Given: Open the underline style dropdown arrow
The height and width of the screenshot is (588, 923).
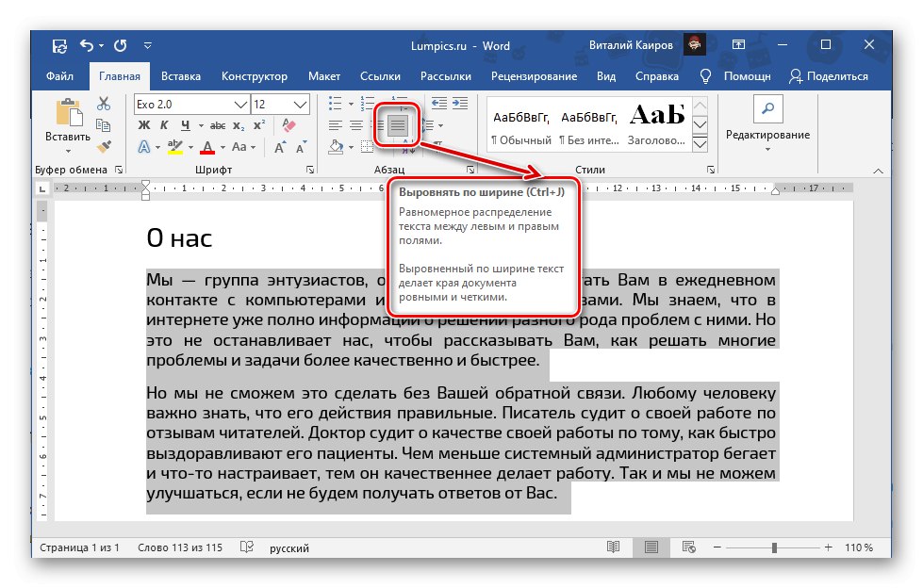Looking at the screenshot, I should pos(199,125).
